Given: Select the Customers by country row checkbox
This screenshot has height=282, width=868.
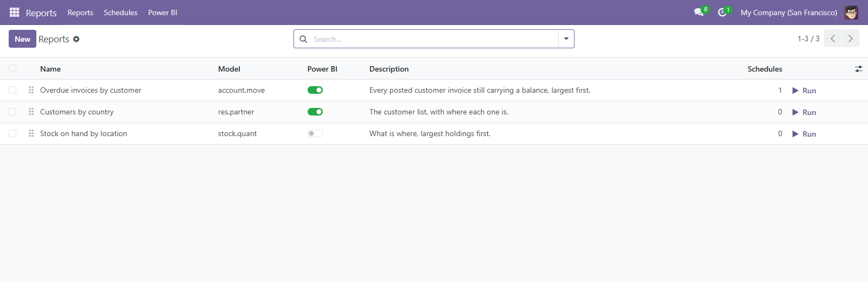Looking at the screenshot, I should click(12, 112).
